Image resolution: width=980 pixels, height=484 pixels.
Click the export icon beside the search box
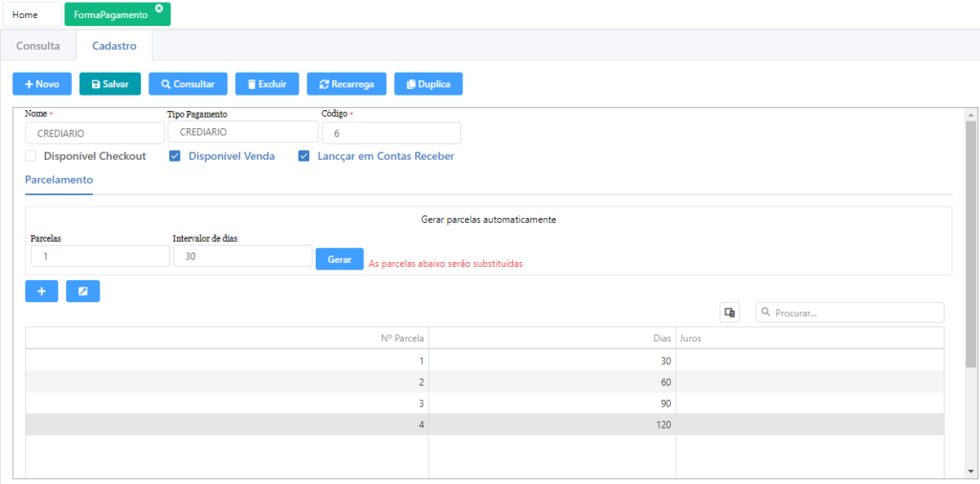tap(729, 313)
